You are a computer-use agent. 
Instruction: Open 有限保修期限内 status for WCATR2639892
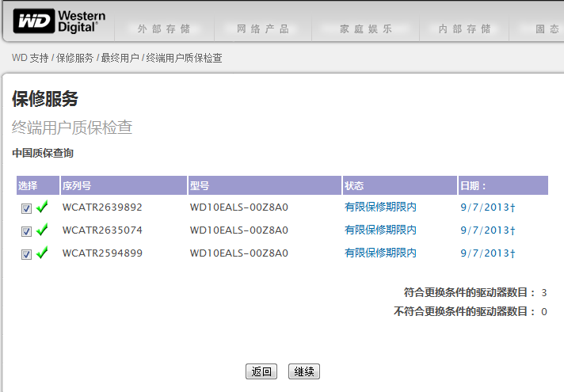(x=380, y=207)
